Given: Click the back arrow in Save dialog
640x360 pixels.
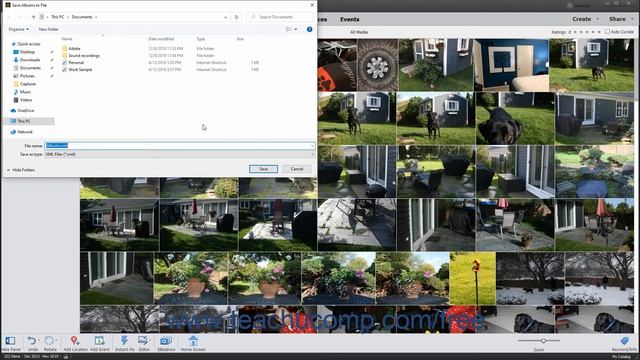Looking at the screenshot, I should pos(9,17).
